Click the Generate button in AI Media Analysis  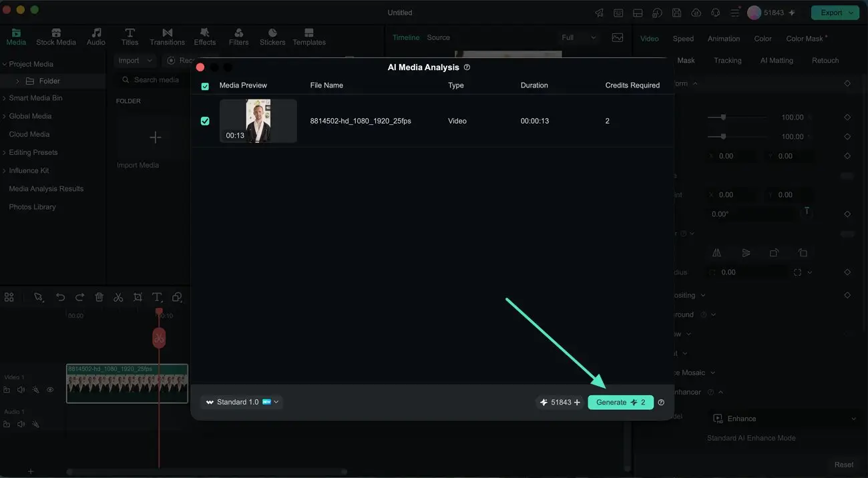[620, 403]
